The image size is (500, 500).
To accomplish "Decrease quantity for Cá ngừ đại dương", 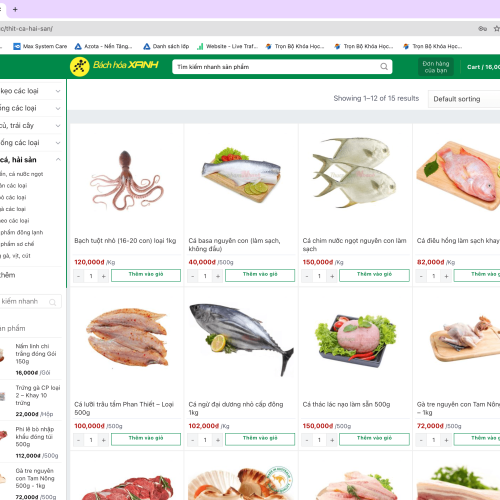I will coord(192,440).
